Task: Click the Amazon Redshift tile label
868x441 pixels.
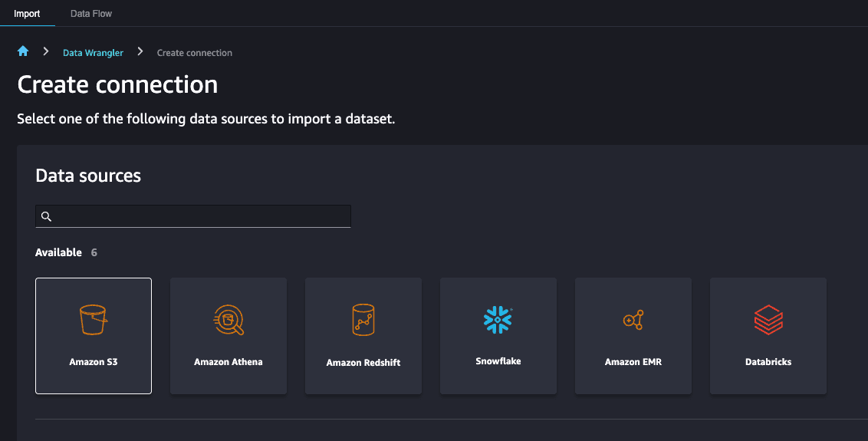Action: 363,362
